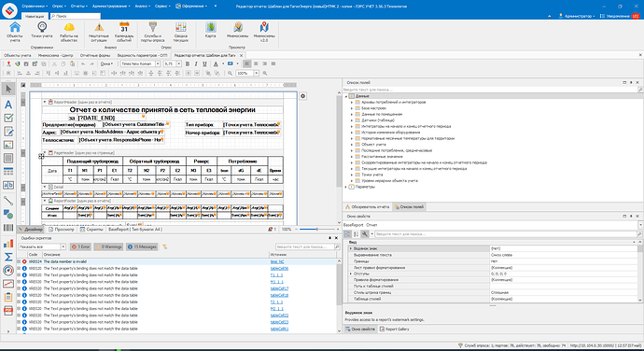The width and height of the screenshot is (644, 351).
Task: Select the PDF control in the toolbox
Action: pos(8,311)
